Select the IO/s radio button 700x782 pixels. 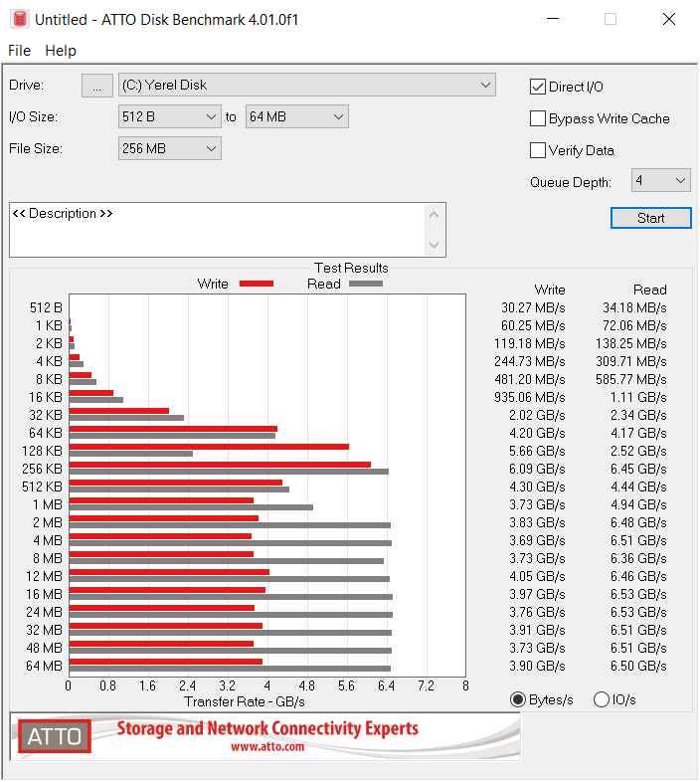pos(602,699)
